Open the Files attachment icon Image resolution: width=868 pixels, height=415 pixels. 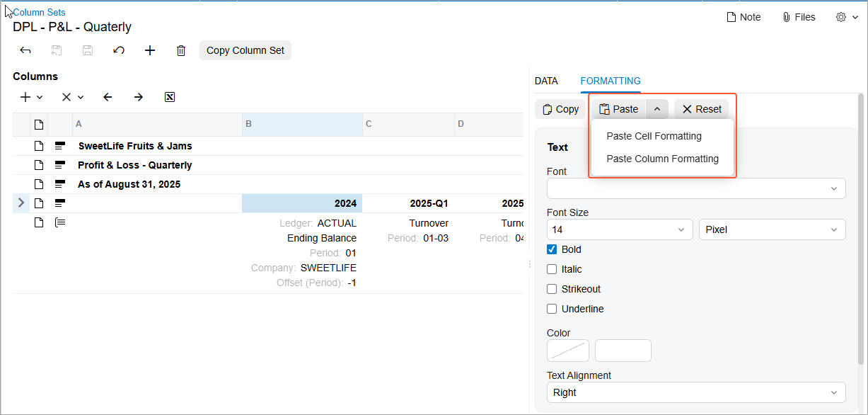(799, 17)
